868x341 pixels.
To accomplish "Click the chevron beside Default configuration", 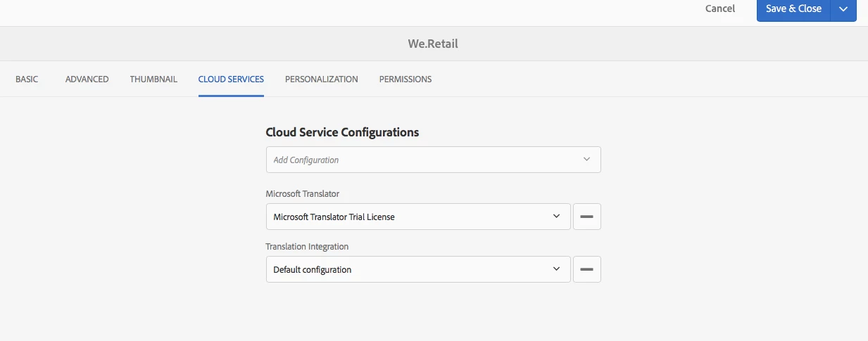I will tap(556, 269).
